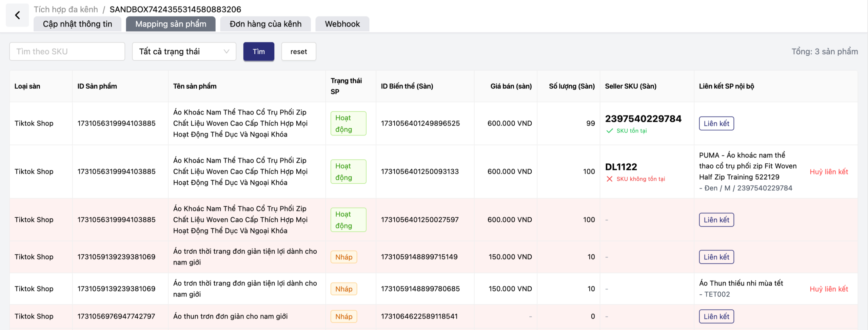Focus the Tìm theo SKU search field
Screen dimensions: 868x330
coord(67,52)
